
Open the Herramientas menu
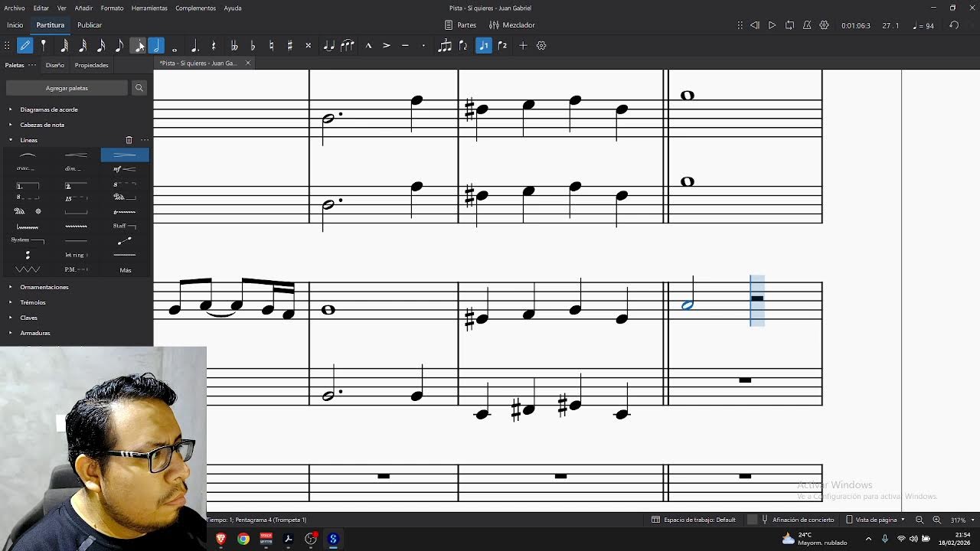coord(149,8)
